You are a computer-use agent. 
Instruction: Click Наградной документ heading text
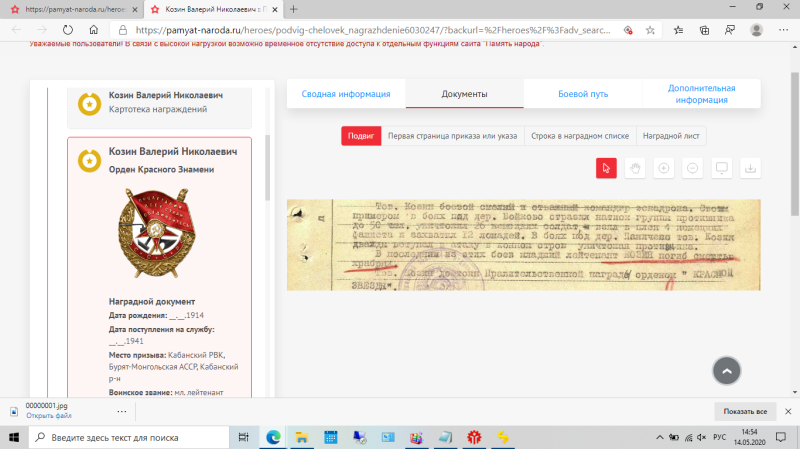152,302
